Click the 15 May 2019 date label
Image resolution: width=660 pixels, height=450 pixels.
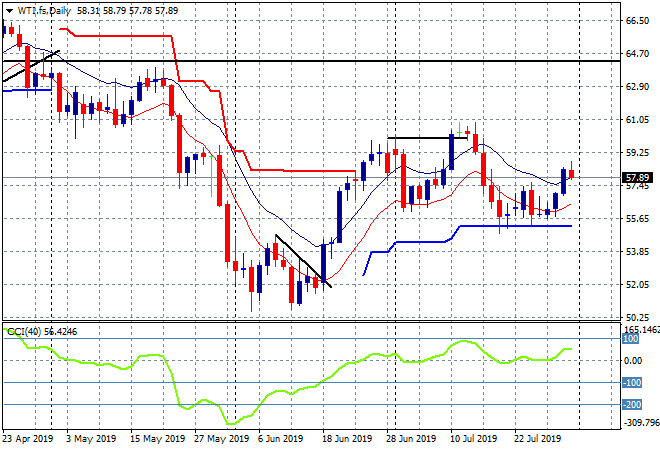(157, 439)
